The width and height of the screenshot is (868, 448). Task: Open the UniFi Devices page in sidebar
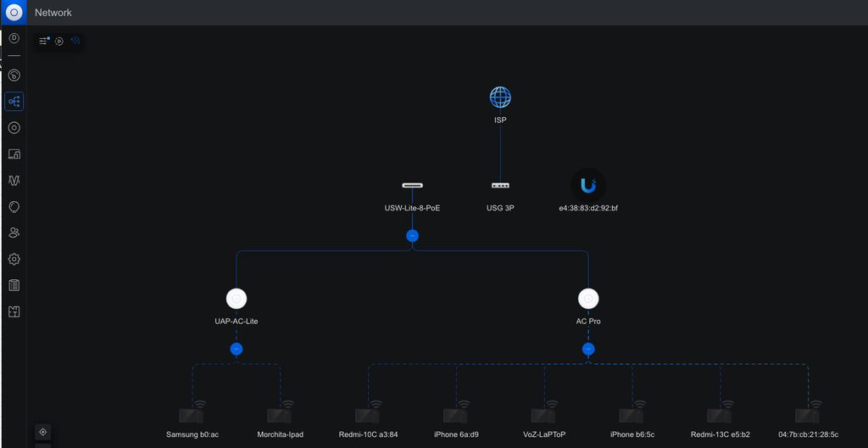click(14, 128)
